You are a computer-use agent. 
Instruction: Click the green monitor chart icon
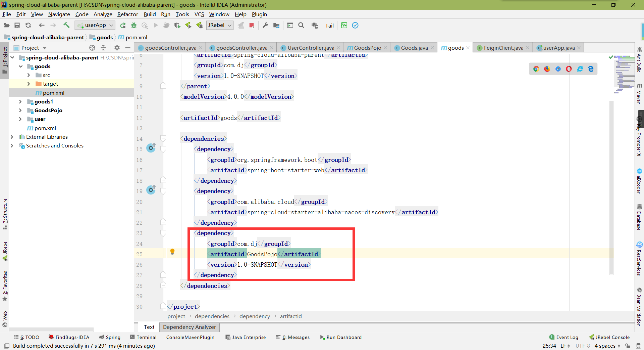344,25
